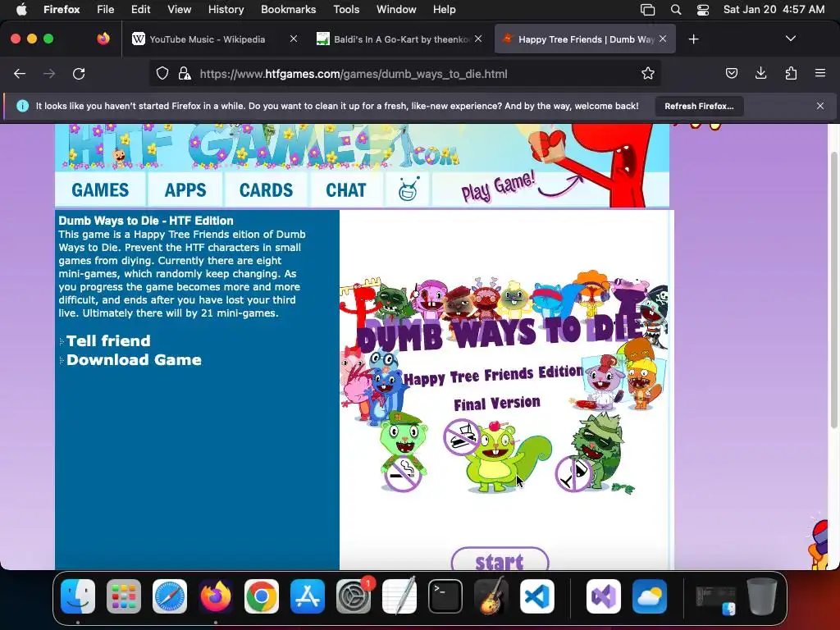Open the Window menu

[x=396, y=10]
